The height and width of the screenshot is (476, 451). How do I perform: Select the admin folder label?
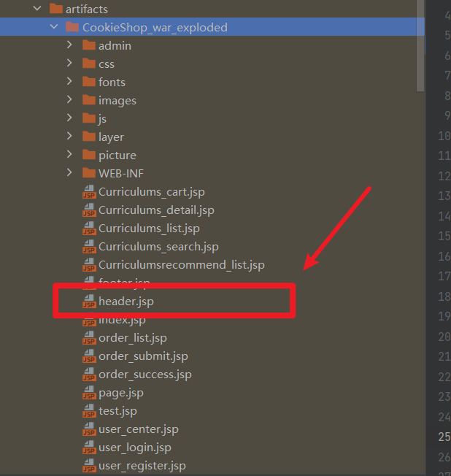(115, 46)
